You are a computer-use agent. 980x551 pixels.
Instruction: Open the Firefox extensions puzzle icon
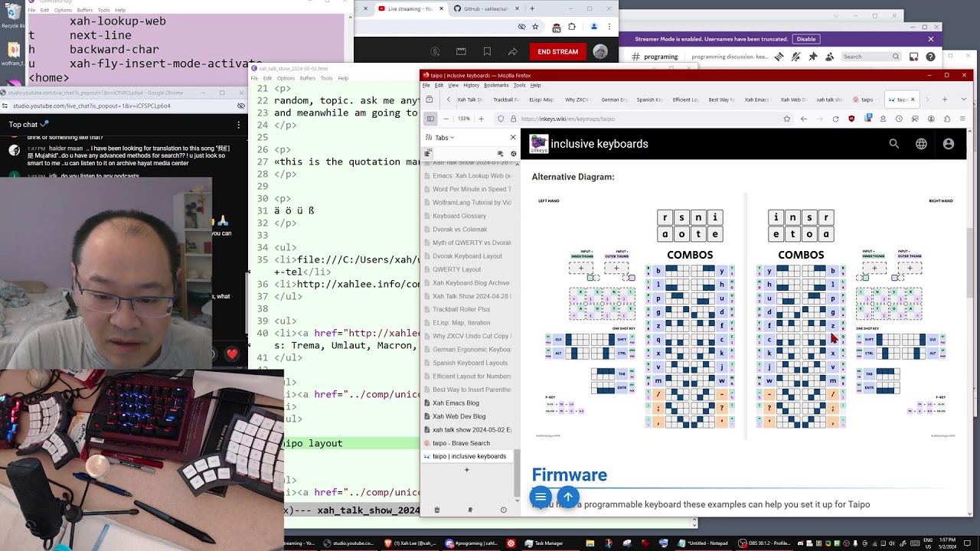tap(947, 119)
